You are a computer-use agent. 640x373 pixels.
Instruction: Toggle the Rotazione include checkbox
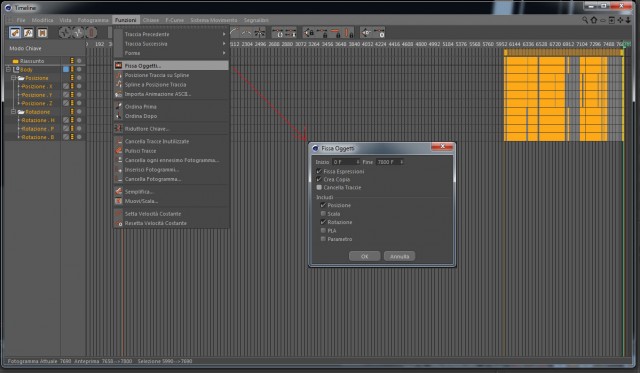click(x=323, y=222)
